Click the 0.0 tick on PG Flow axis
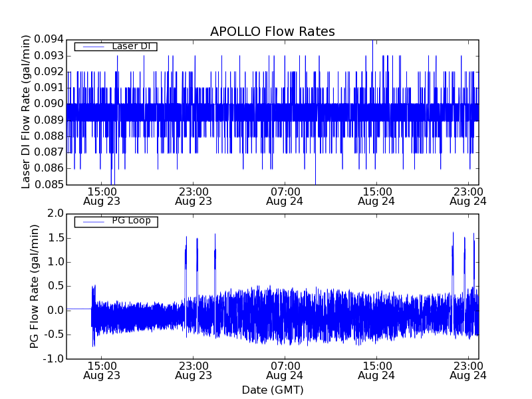Screen dimensions: 532x399 pos(56,311)
